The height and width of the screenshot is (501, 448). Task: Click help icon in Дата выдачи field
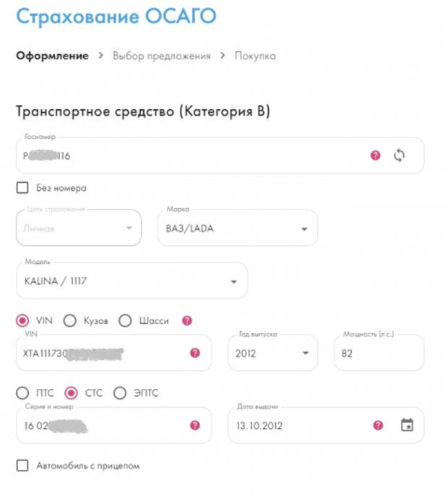(378, 425)
